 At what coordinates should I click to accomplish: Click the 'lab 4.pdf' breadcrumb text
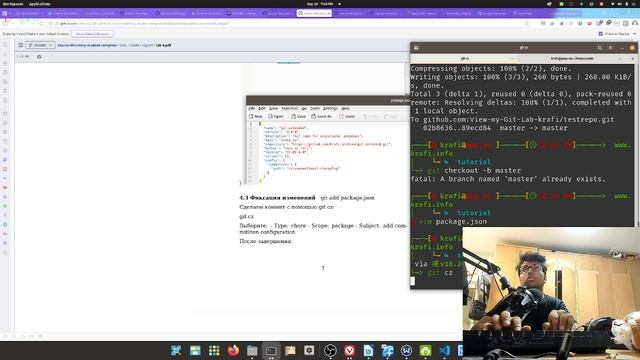tap(163, 45)
